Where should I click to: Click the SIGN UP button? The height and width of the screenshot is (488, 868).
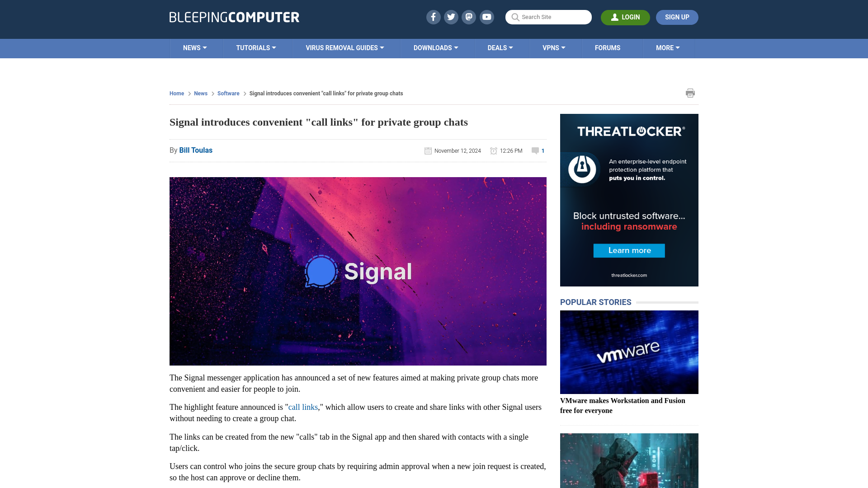click(677, 17)
